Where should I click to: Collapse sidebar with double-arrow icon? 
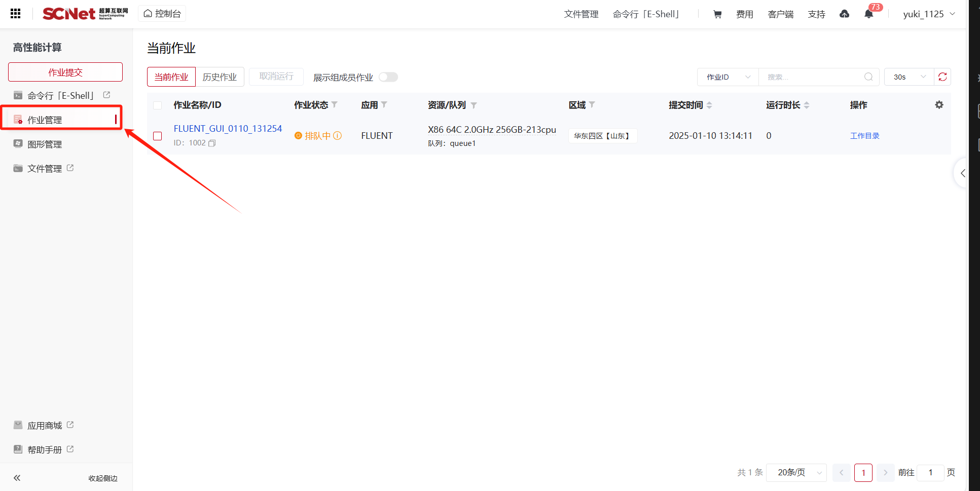click(17, 478)
